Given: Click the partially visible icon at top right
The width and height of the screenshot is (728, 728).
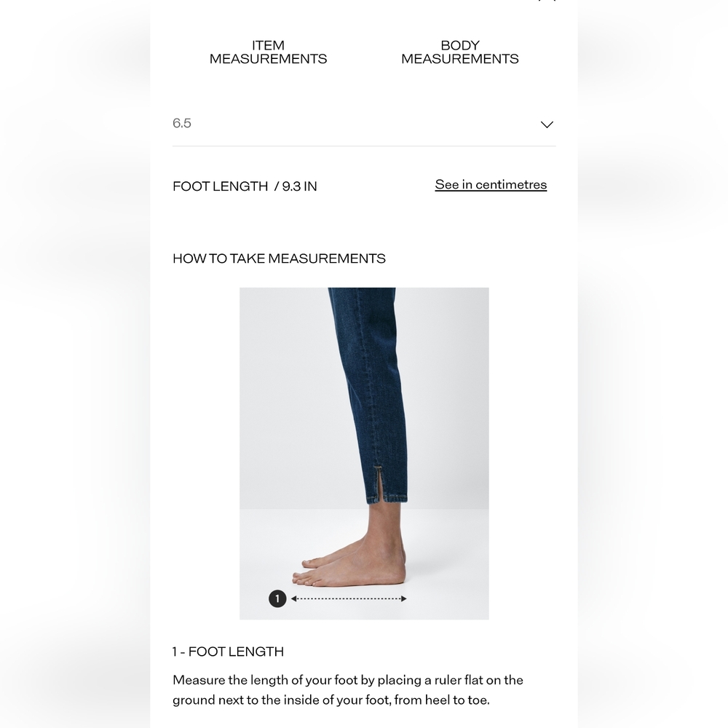Looking at the screenshot, I should point(547,1).
